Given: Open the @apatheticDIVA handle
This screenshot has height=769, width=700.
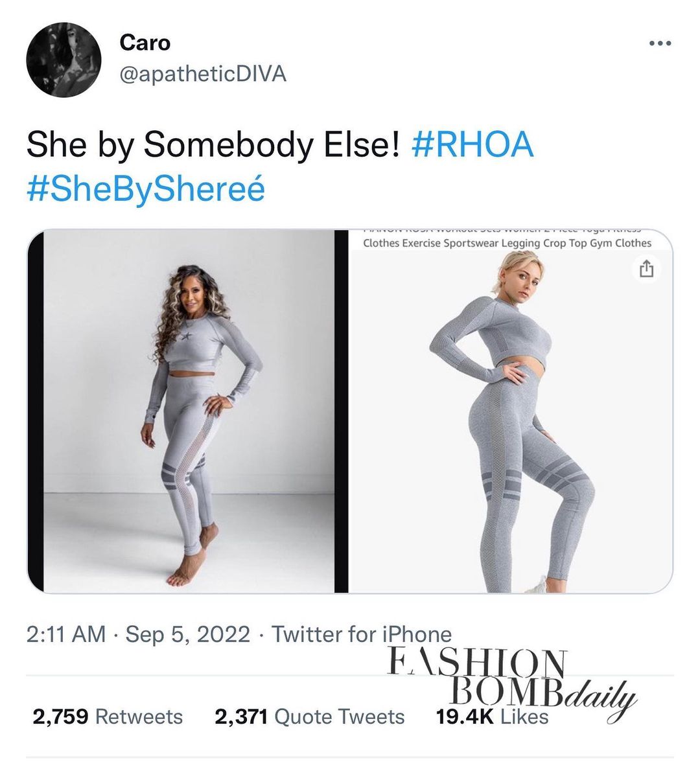Looking at the screenshot, I should (203, 74).
